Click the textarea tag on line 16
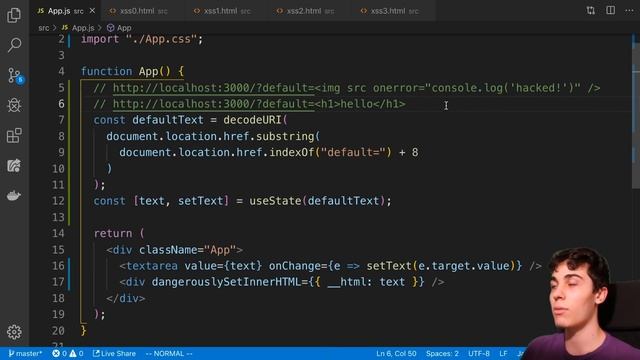640x360 pixels. point(152,266)
